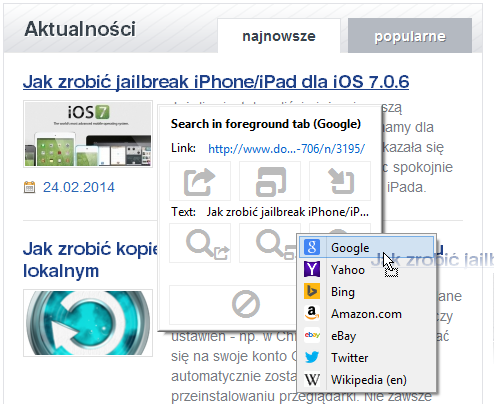Viewport: 494px width, 404px height.
Task: Click the Wikipedia W icon
Action: point(312,379)
